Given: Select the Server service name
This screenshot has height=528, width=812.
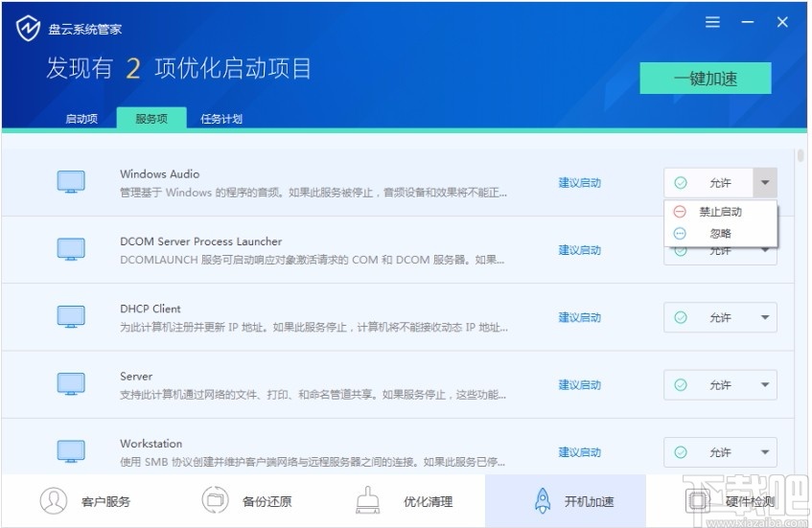Looking at the screenshot, I should pyautogui.click(x=136, y=376).
